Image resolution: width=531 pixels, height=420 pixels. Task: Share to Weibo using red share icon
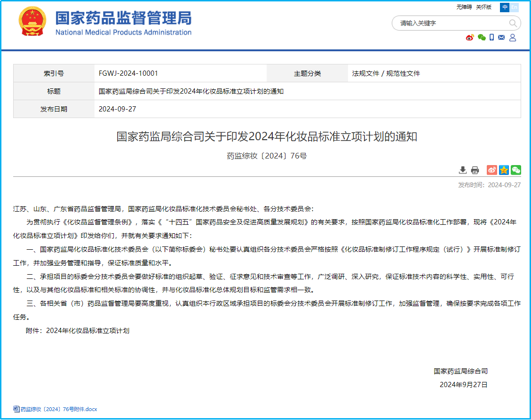(x=491, y=170)
